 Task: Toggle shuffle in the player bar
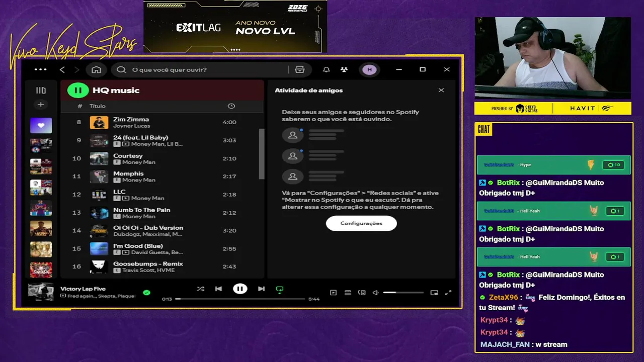coord(200,289)
